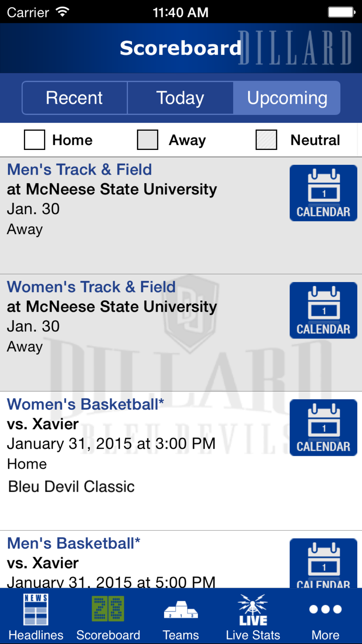Open the Women's Basketball* event title
The width and height of the screenshot is (362, 644).
click(85, 404)
